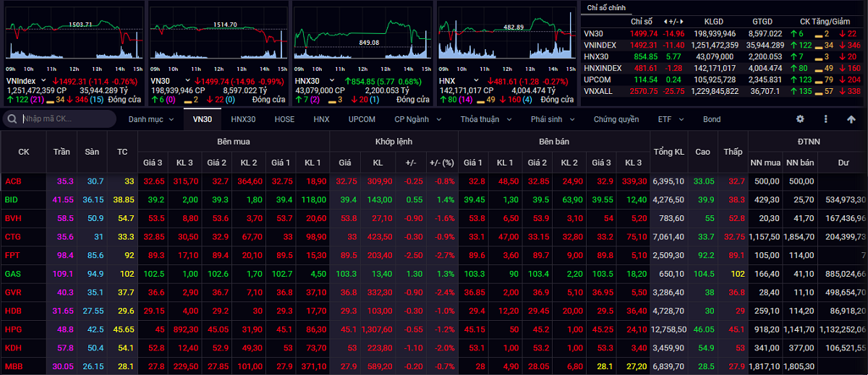
Task: Click the KDH stock symbol
Action: pos(13,348)
